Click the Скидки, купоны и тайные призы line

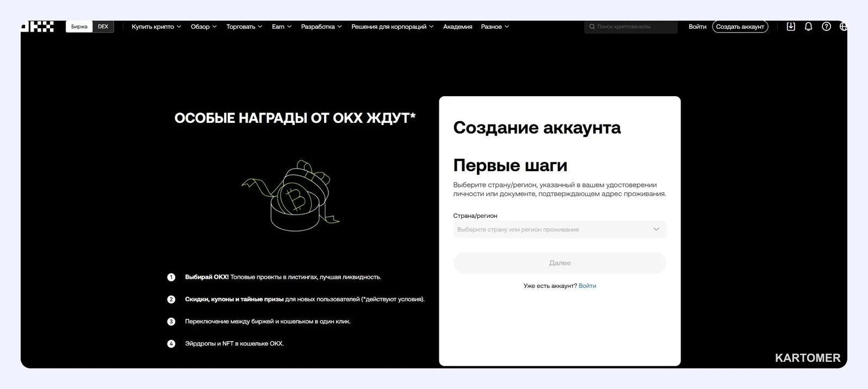pyautogui.click(x=305, y=299)
